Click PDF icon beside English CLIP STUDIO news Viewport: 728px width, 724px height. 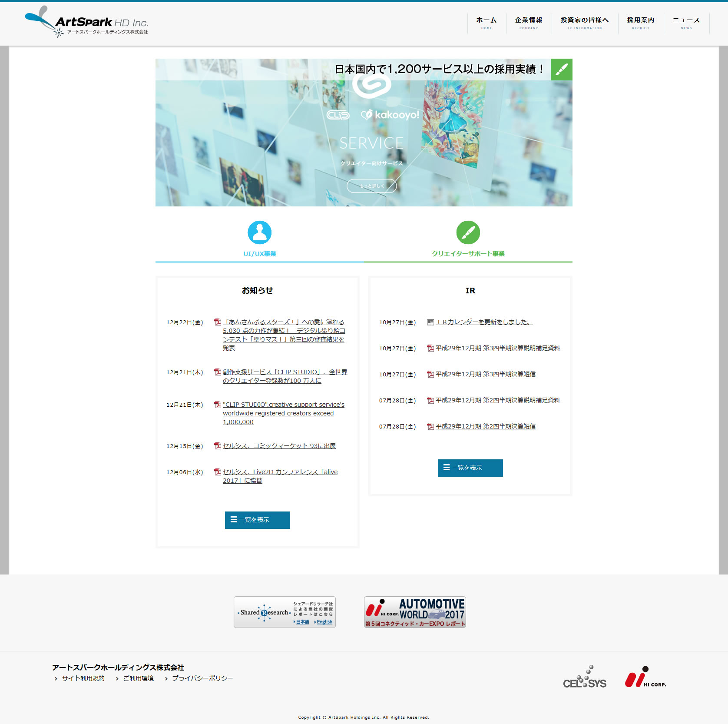click(x=218, y=405)
